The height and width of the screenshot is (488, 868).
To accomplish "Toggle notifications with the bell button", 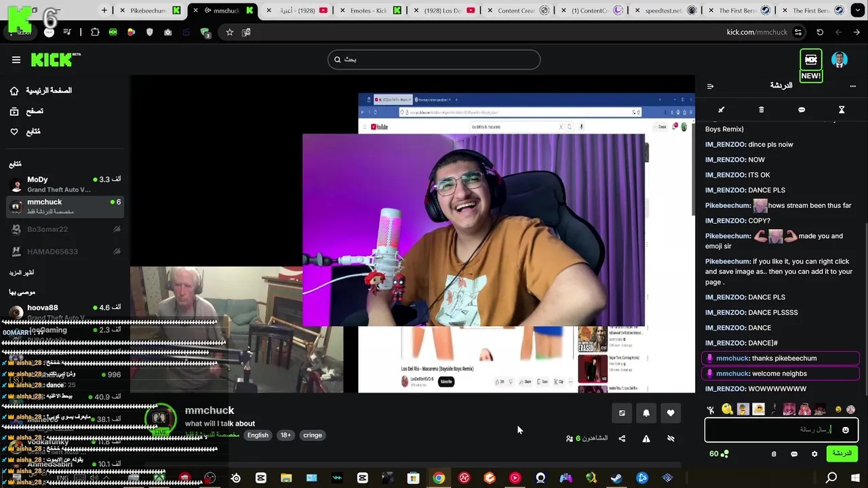I will (x=646, y=413).
